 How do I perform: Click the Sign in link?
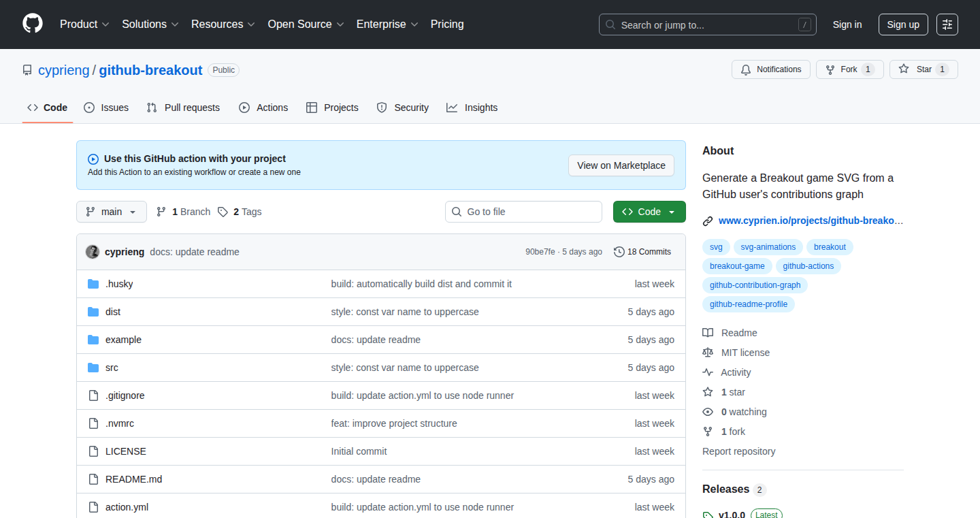847,25
